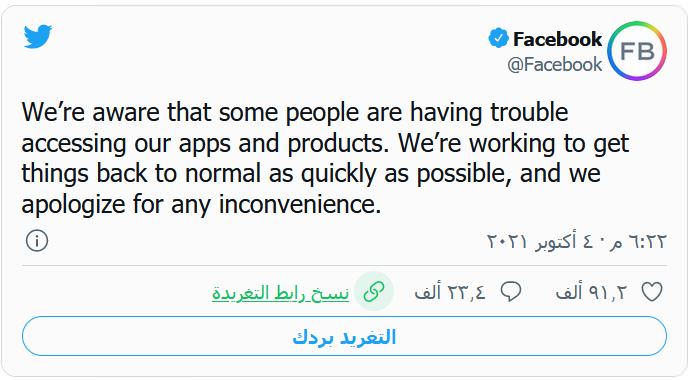Click the circled info icon
Viewport: 693px width, 380px height.
point(37,241)
